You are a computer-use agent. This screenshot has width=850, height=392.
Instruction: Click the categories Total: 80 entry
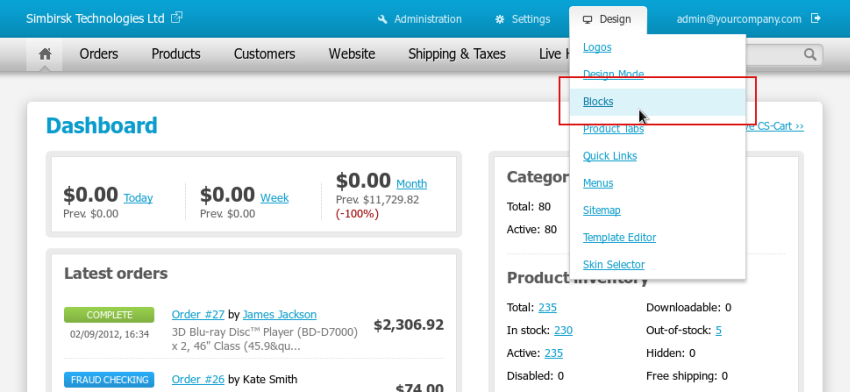[529, 207]
